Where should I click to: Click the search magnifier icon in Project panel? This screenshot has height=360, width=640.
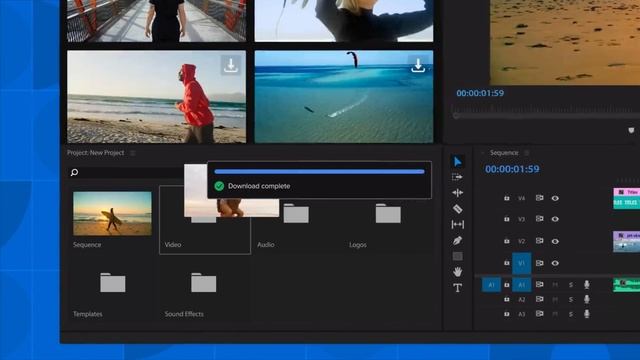(x=74, y=172)
